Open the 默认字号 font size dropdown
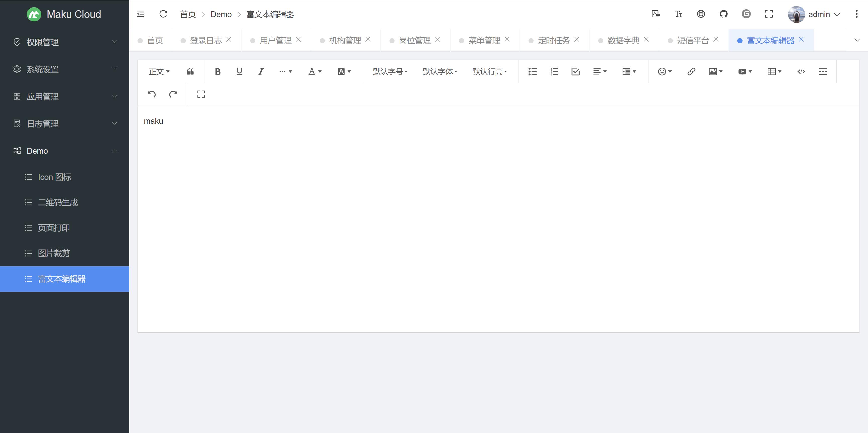This screenshot has width=868, height=433. point(390,71)
